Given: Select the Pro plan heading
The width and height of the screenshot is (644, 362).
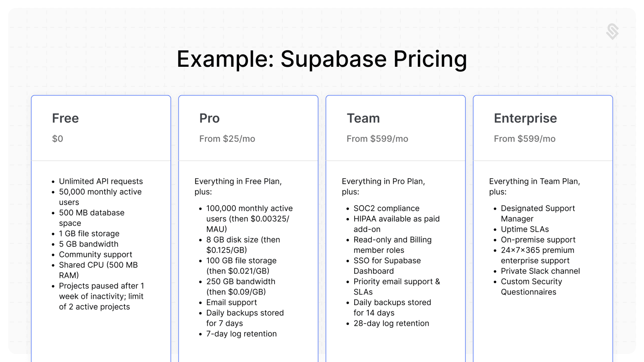Looking at the screenshot, I should [209, 118].
